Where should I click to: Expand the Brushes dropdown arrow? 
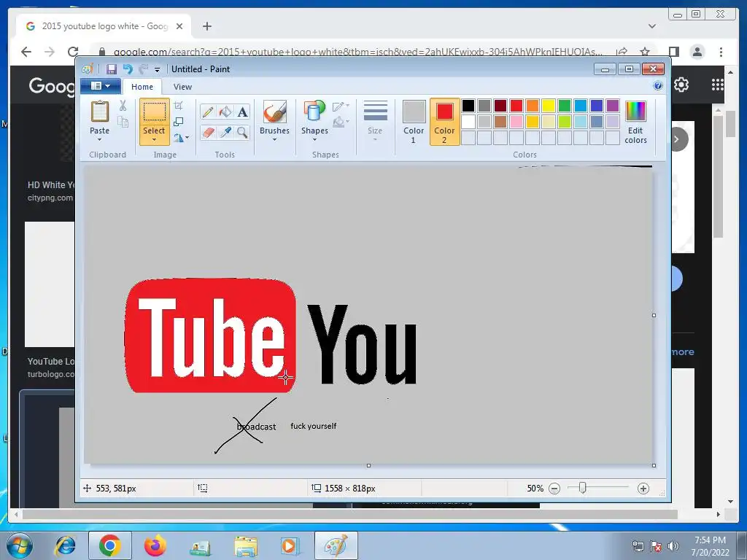pos(274,139)
